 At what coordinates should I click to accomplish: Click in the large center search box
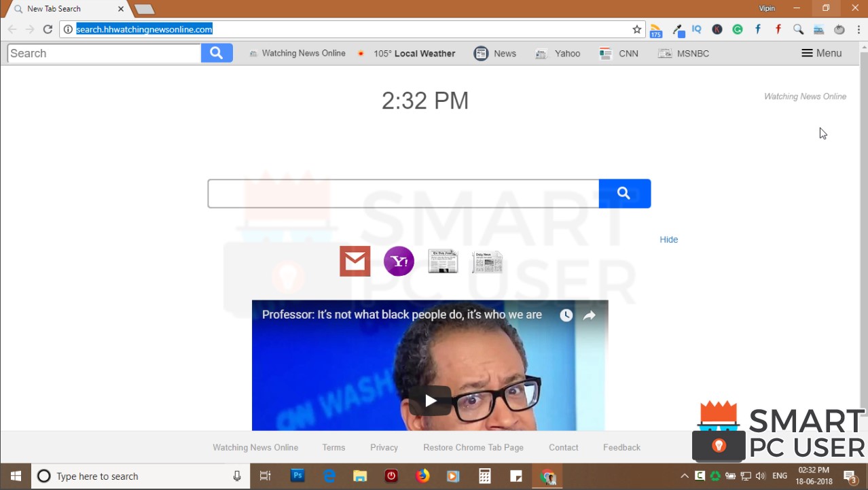pos(403,194)
